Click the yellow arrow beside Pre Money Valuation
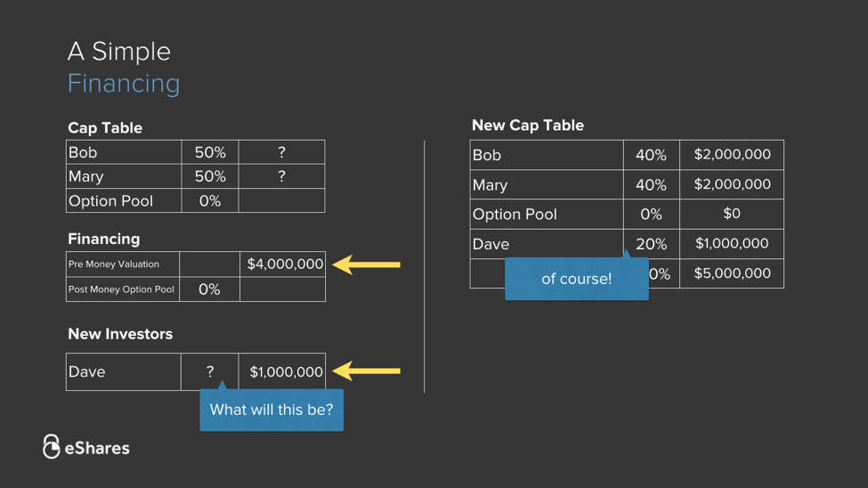Image resolution: width=868 pixels, height=488 pixels. point(366,264)
